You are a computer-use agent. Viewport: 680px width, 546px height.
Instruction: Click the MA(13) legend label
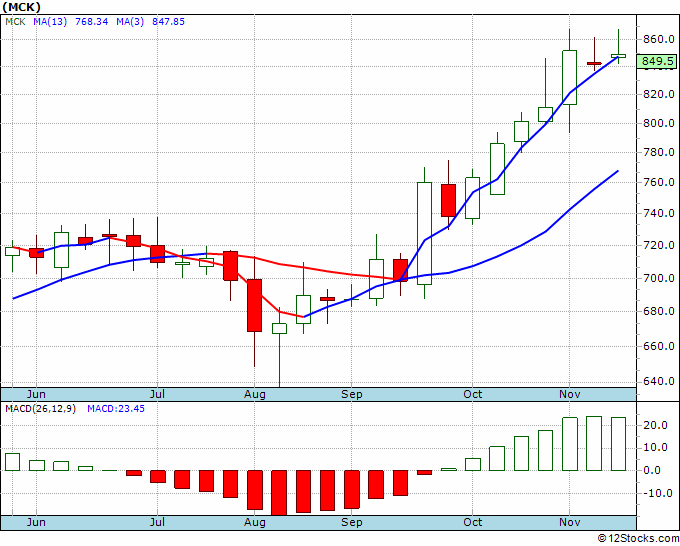pos(50,22)
